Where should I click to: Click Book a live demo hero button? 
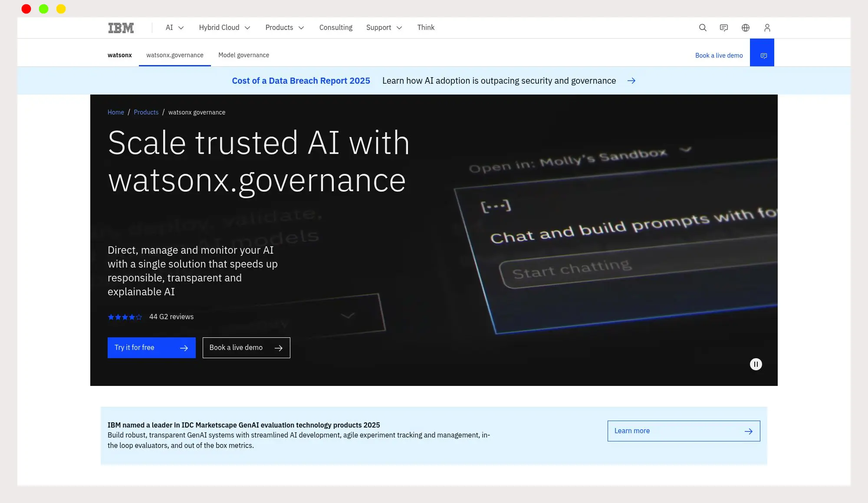[246, 348]
